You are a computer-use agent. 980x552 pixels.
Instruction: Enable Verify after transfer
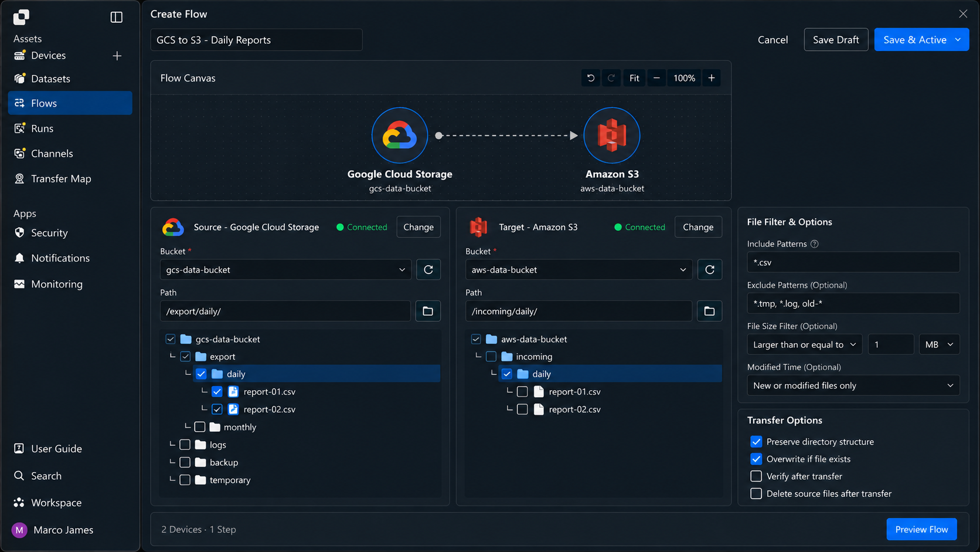click(756, 476)
